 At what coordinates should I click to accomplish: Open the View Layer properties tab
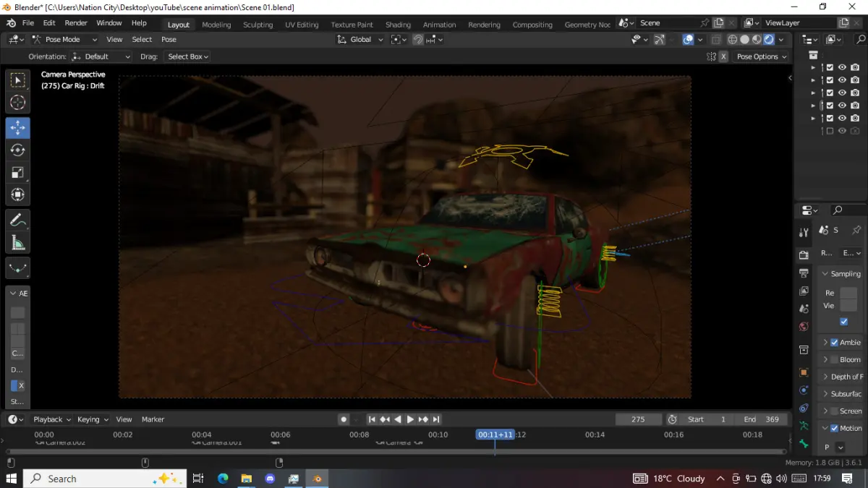[x=804, y=291]
